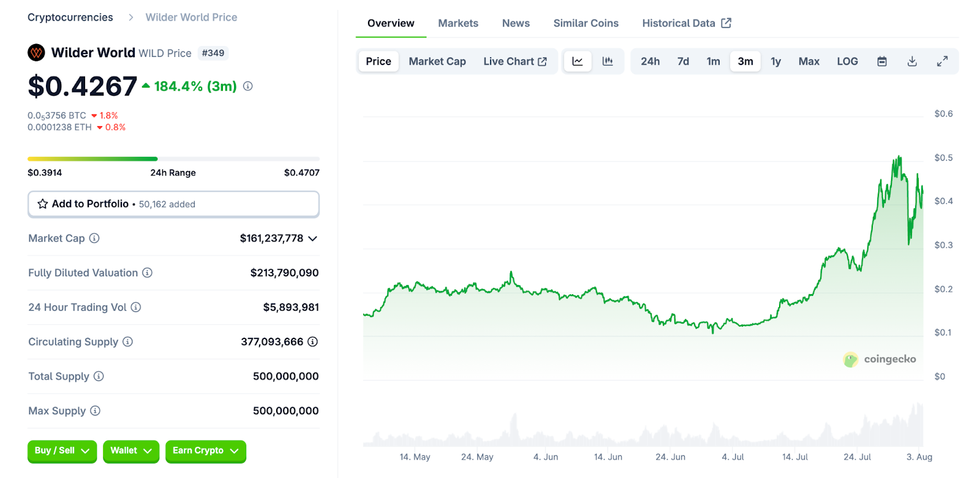Click the $0.4707 range high value
Image resolution: width=980 pixels, height=478 pixels.
pos(302,173)
